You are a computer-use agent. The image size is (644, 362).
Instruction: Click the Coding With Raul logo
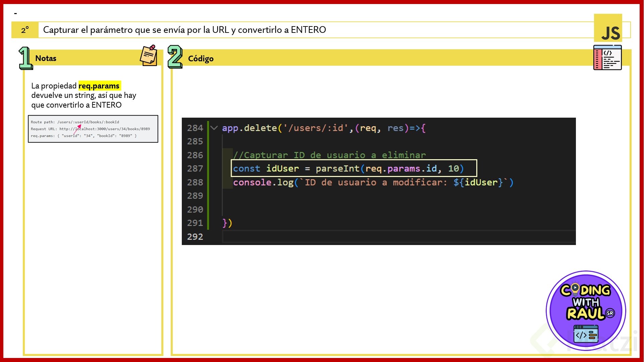tap(586, 310)
